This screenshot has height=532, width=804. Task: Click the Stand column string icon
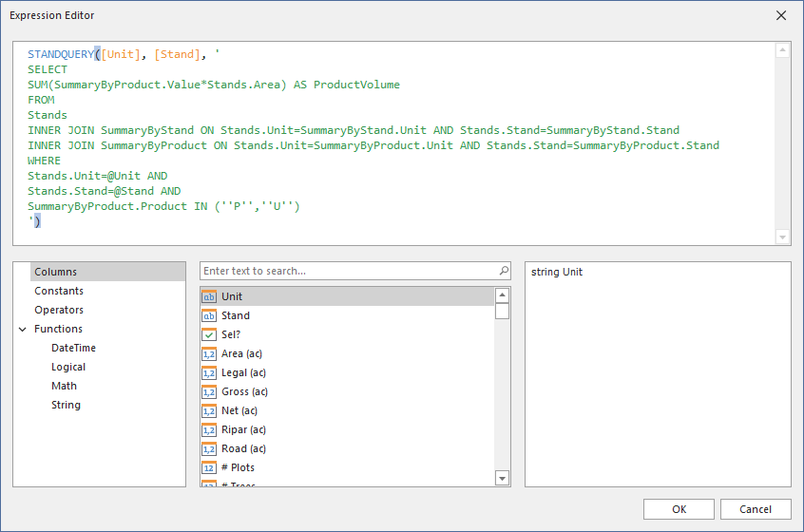[209, 315]
